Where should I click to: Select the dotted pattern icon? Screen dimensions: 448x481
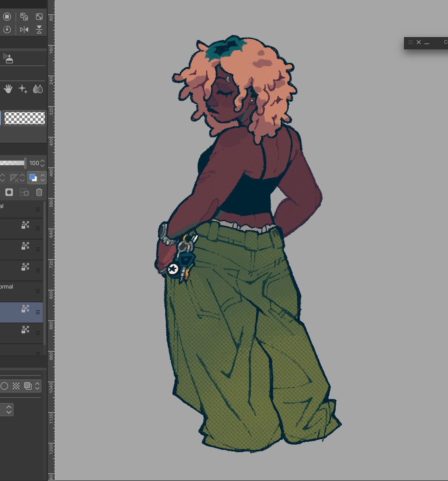[16, 386]
